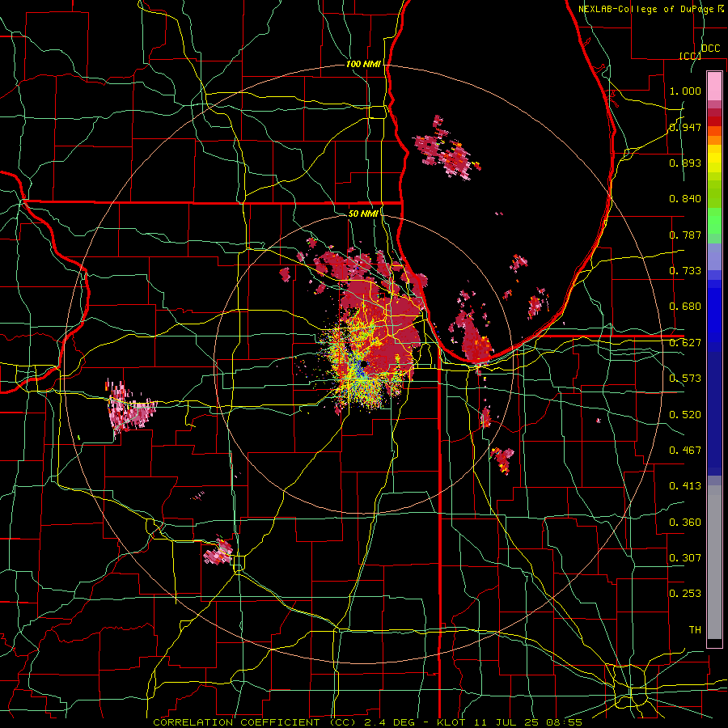Click the TH threshold label

tap(695, 630)
